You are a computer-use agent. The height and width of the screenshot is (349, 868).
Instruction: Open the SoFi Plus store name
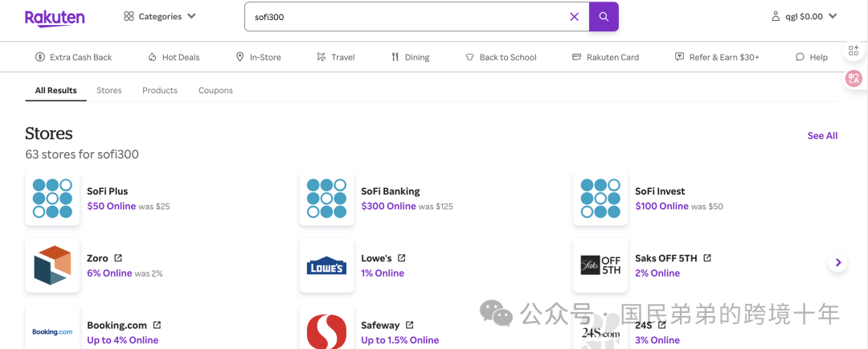click(108, 191)
